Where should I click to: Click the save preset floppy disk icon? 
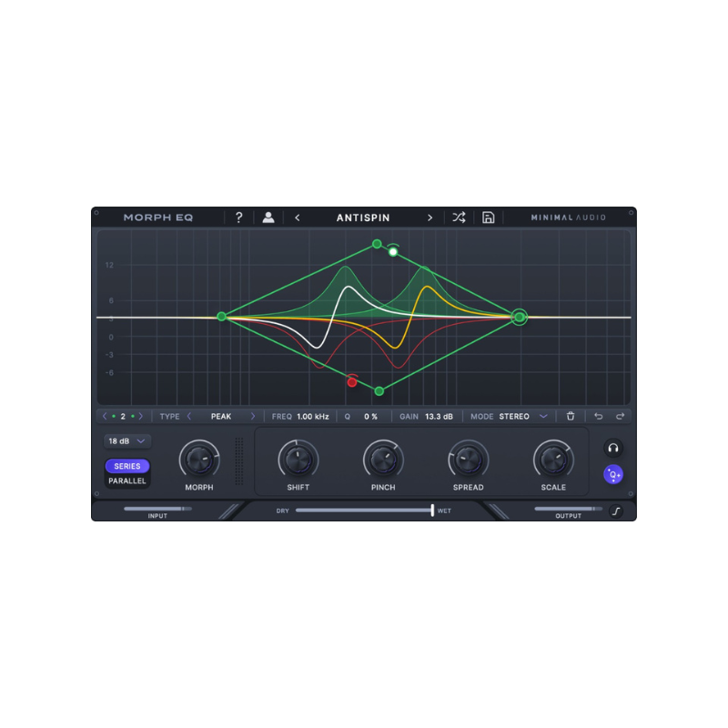click(x=489, y=217)
